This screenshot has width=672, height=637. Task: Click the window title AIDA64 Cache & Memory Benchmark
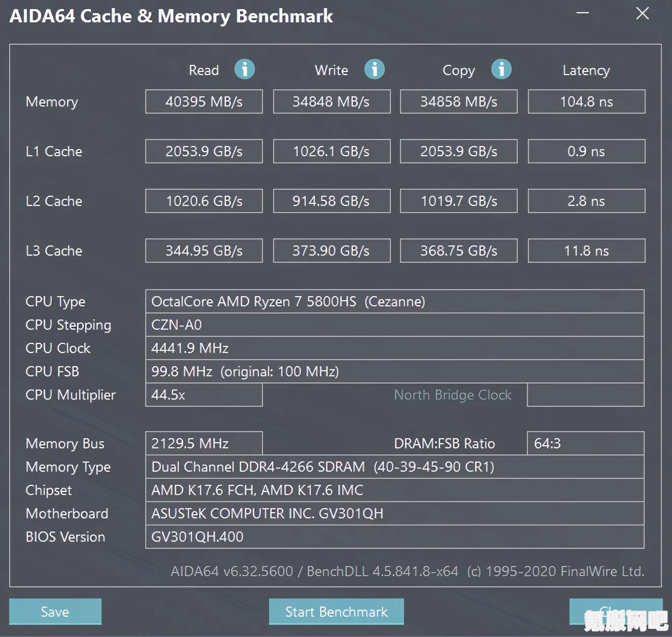tap(171, 16)
